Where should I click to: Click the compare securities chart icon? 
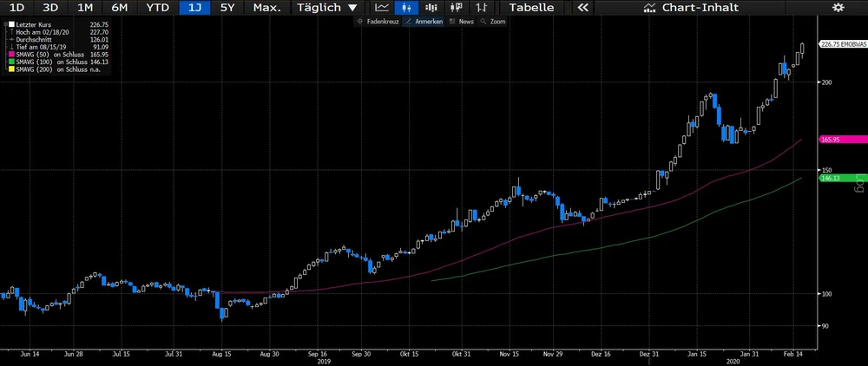(x=479, y=7)
